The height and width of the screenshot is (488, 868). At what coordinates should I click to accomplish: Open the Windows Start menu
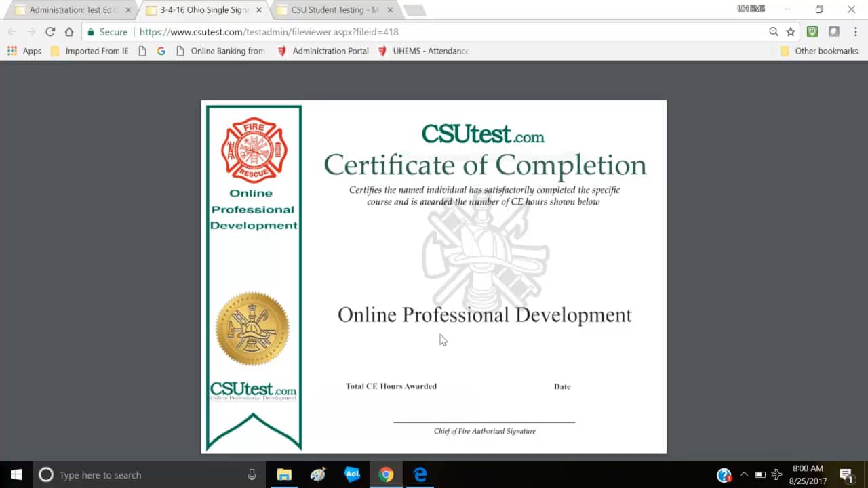tap(16, 474)
